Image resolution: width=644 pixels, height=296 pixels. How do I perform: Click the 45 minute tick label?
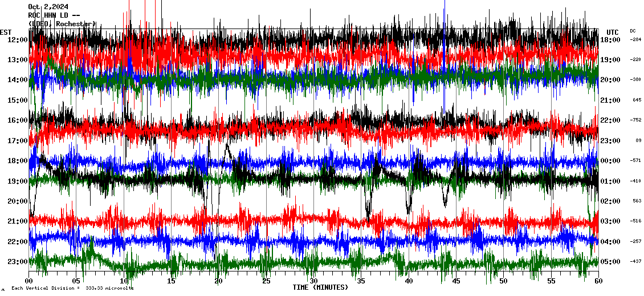click(456, 281)
